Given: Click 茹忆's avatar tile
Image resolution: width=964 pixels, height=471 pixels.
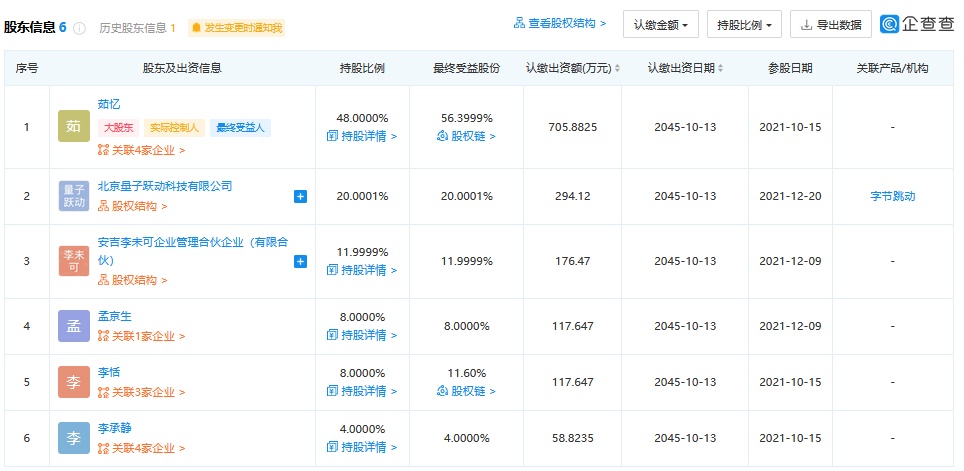Looking at the screenshot, I should 74,127.
